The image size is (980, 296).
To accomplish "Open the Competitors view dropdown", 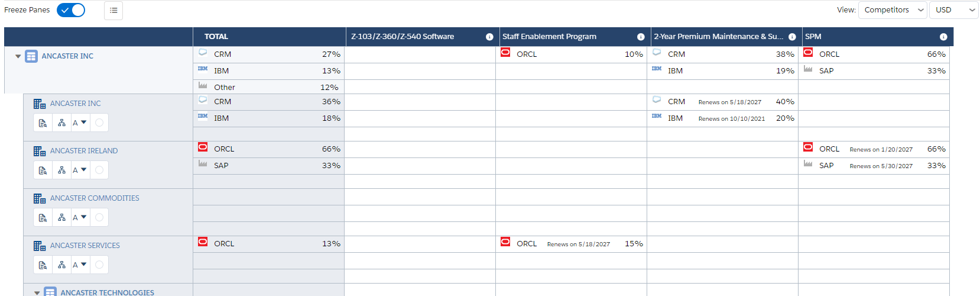I will [893, 10].
